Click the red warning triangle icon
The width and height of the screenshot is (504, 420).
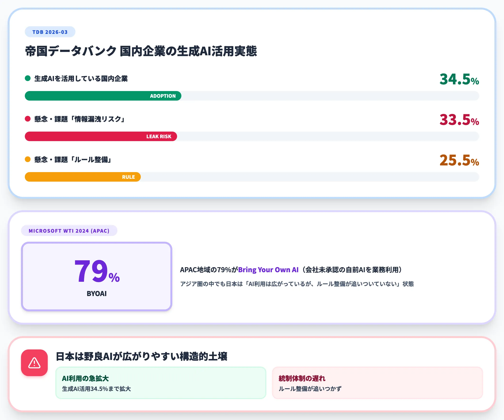(34, 363)
